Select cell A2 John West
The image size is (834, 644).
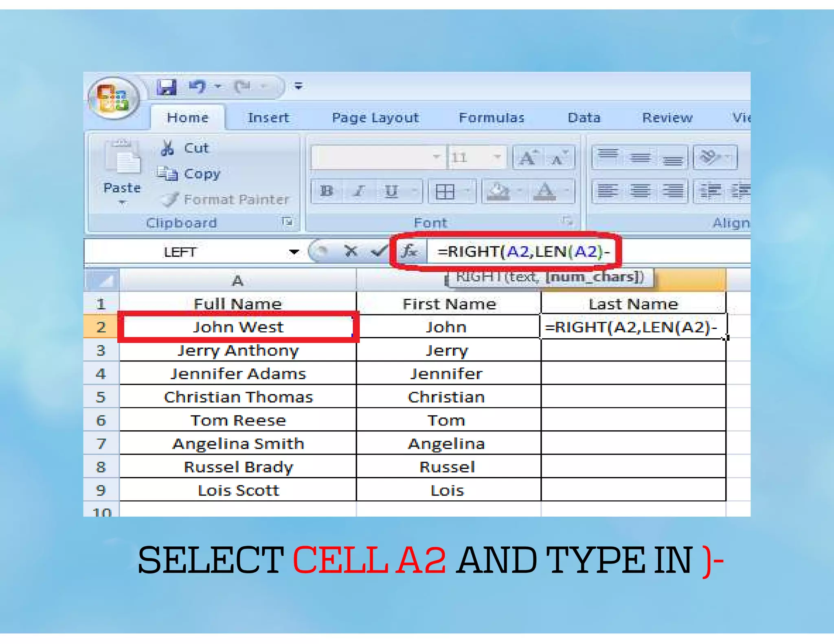tap(238, 327)
